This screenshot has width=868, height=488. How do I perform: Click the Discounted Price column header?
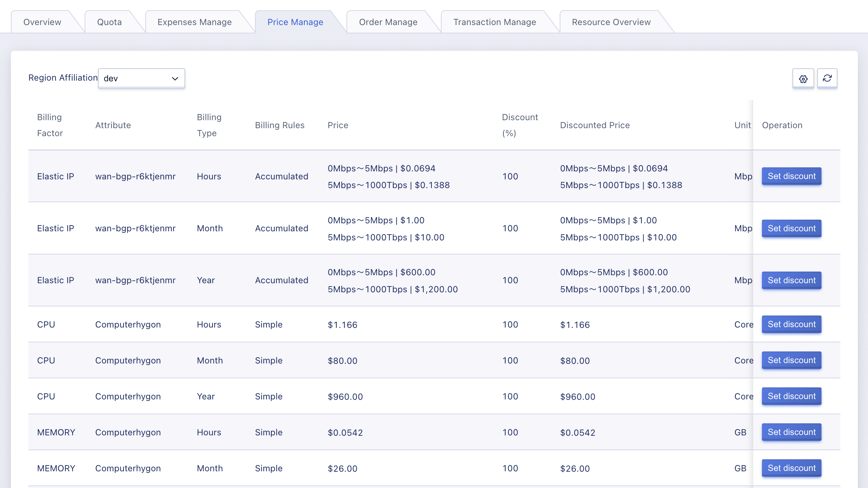[595, 125]
